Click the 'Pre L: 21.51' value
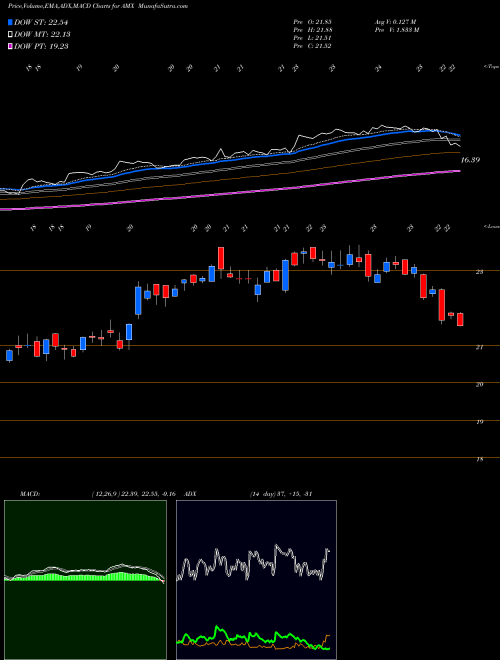The image size is (500, 660). point(312,38)
